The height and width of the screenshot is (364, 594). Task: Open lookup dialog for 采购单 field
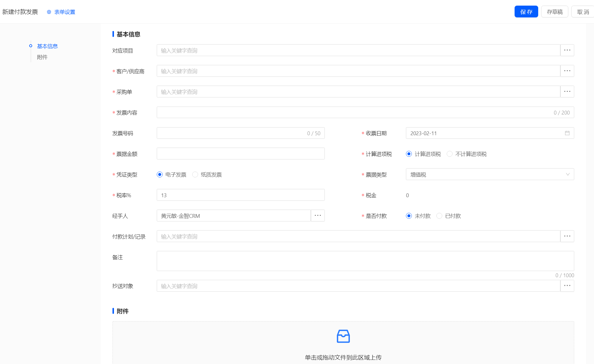click(567, 92)
